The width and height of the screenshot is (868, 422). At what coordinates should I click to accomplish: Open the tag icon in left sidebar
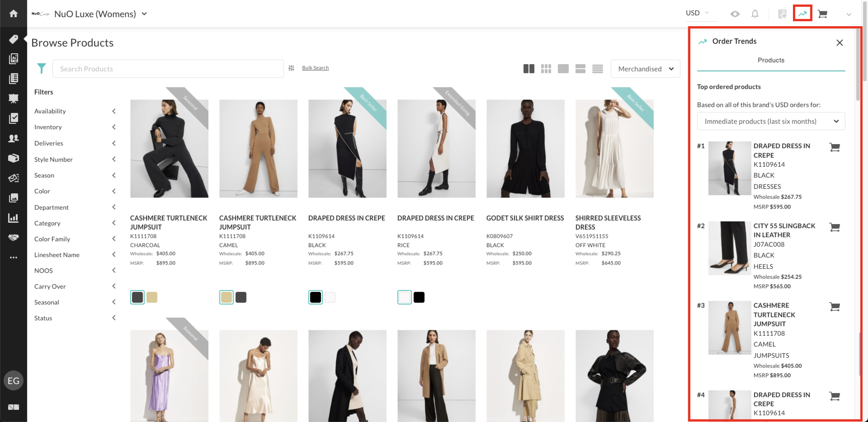pyautogui.click(x=14, y=39)
